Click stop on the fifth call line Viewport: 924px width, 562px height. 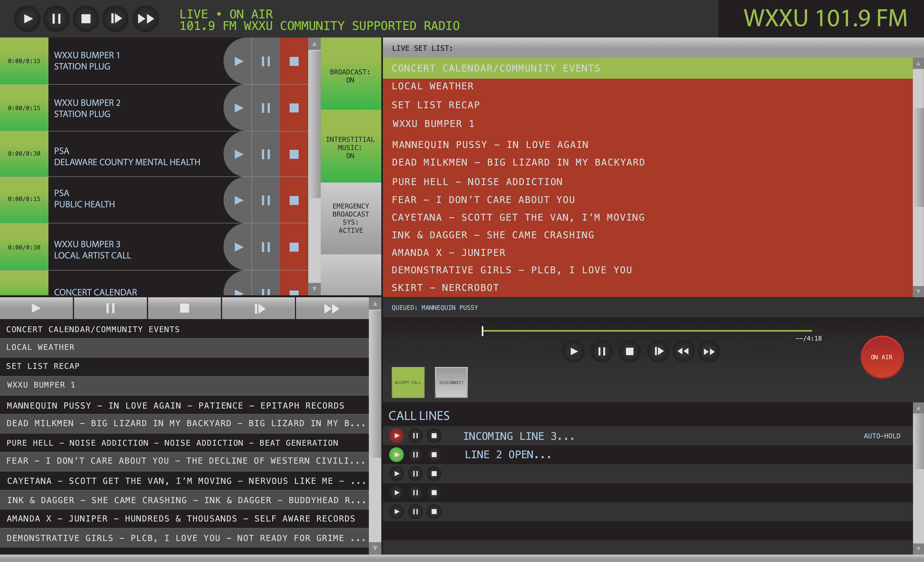coord(434,511)
